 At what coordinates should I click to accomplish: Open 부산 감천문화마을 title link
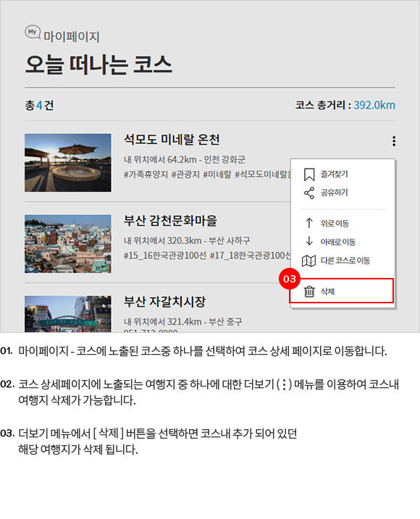pos(170,221)
